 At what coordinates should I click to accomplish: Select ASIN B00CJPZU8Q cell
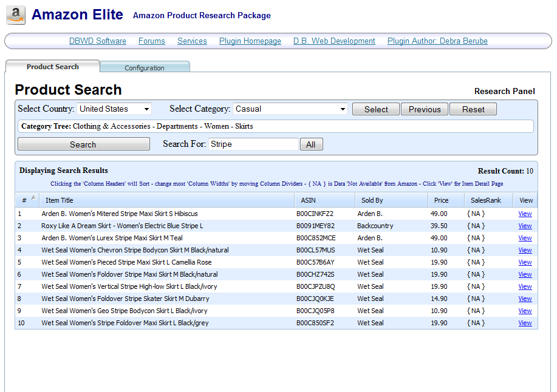coord(315,286)
